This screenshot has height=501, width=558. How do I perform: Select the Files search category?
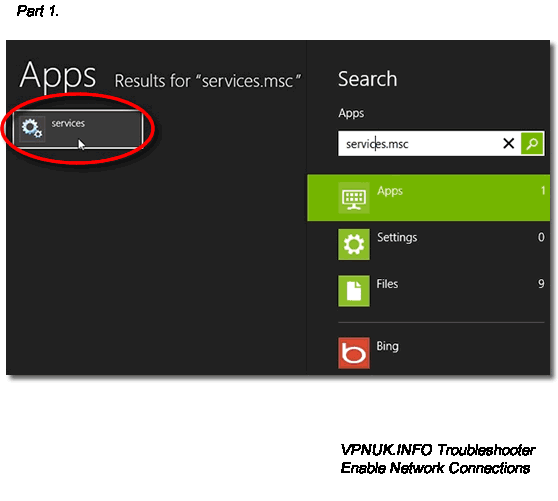coord(428,291)
